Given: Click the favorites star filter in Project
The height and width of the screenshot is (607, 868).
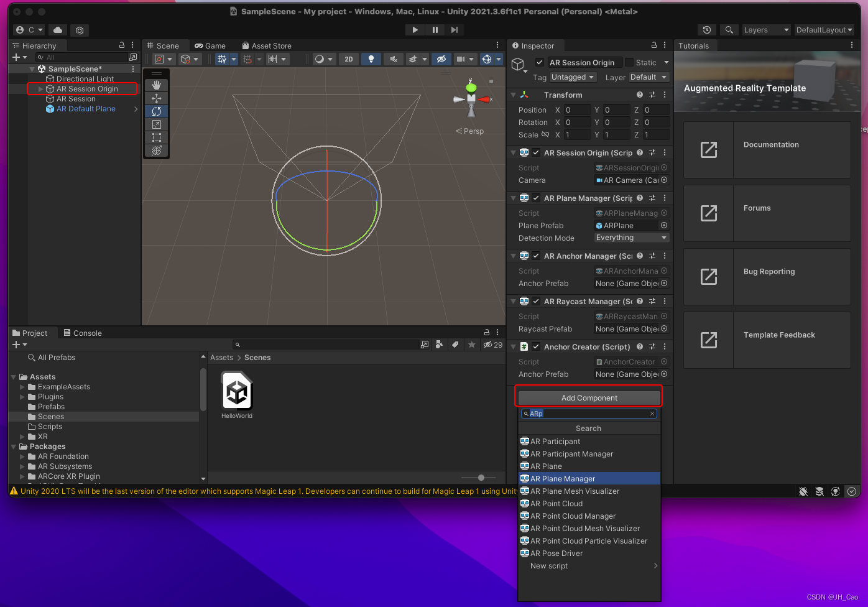Looking at the screenshot, I should point(472,345).
